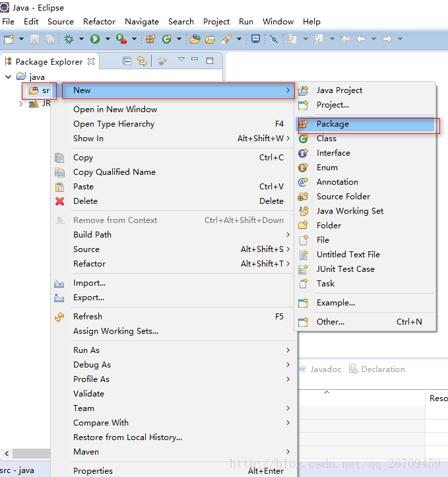Image resolution: width=448 pixels, height=477 pixels.
Task: Toggle the Skip All Breakpoints icon
Action: 274,39
